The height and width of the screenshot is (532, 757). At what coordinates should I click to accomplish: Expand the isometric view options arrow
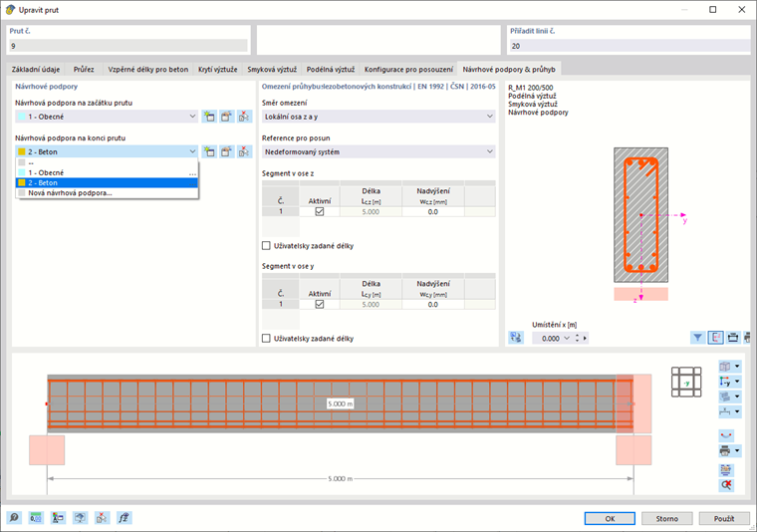pos(737,367)
